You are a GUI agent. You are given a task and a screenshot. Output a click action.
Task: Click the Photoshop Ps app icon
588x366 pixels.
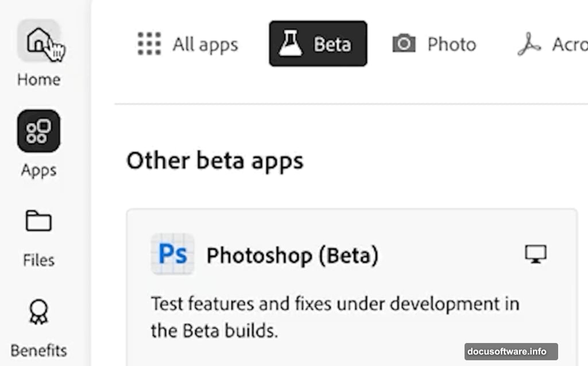coord(172,254)
